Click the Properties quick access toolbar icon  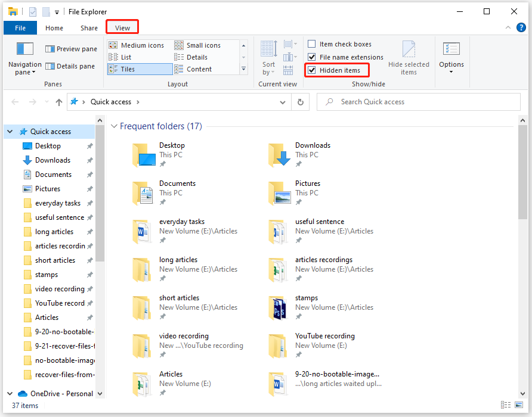tap(33, 12)
